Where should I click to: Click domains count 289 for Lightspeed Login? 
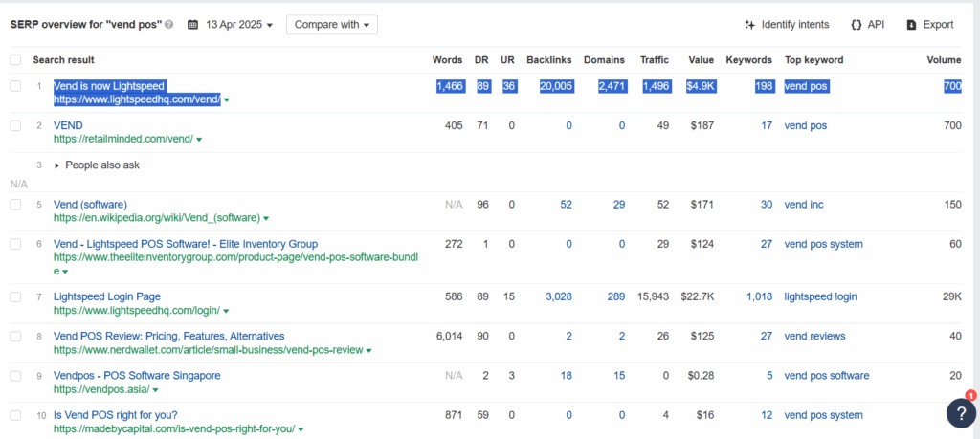616,296
